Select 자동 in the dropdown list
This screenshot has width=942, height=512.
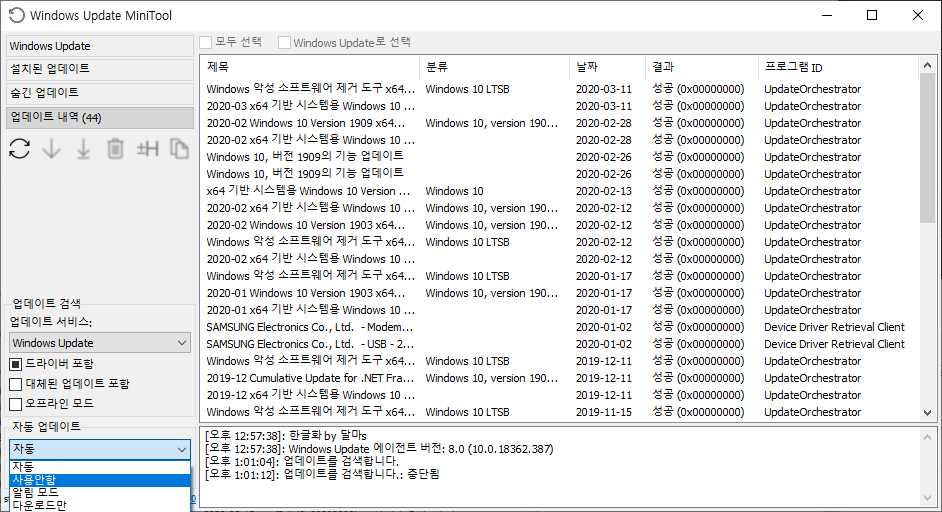coord(100,466)
